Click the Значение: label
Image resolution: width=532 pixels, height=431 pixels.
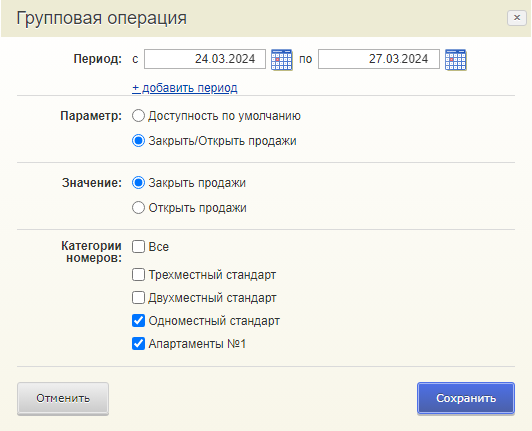(92, 183)
